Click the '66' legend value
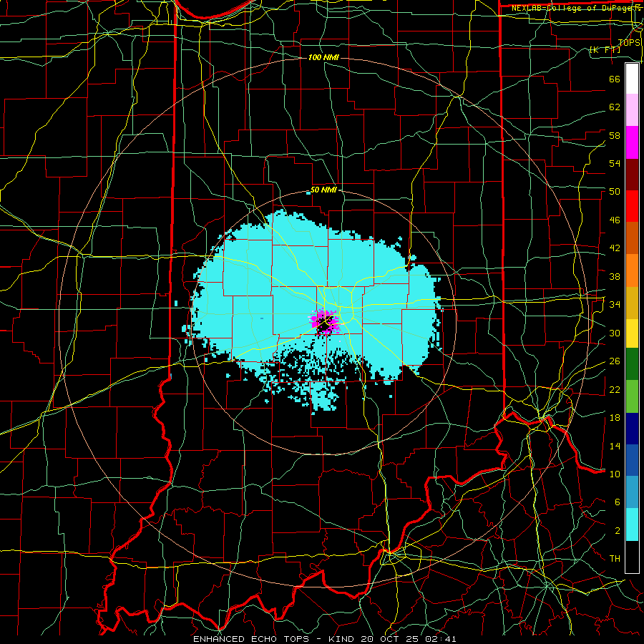 [x=615, y=79]
